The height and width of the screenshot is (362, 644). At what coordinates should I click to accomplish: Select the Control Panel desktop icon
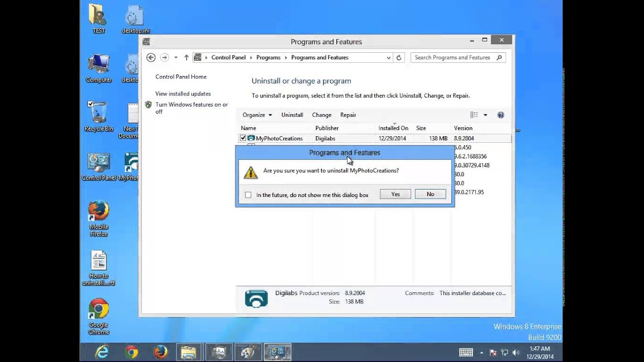[x=99, y=166]
